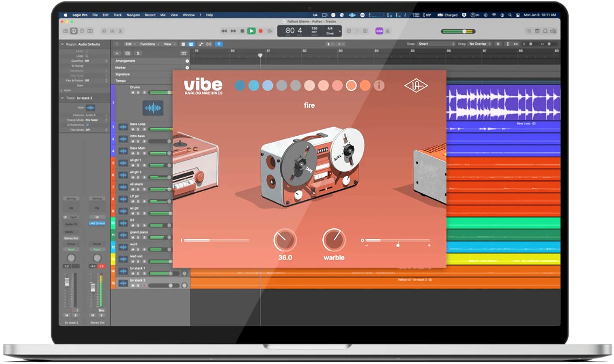Viewport: 614px width, 364px height.
Task: Open the Navigate menu in menu bar
Action: click(133, 15)
